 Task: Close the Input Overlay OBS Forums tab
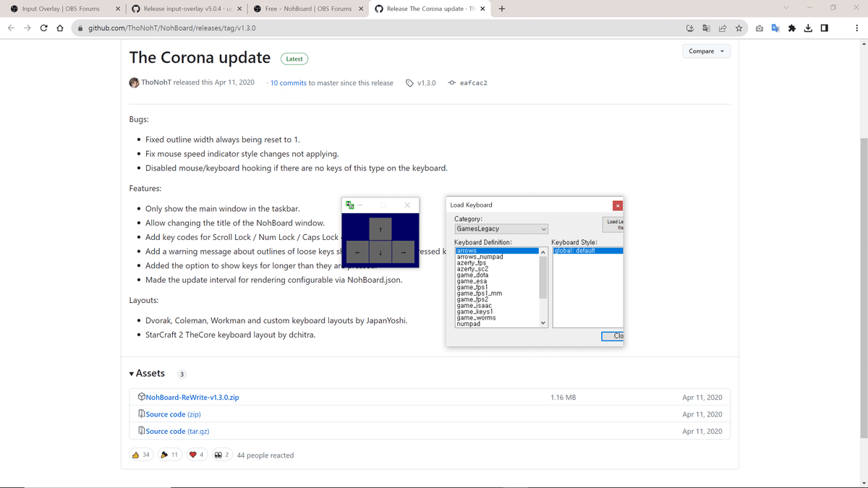pos(118,9)
